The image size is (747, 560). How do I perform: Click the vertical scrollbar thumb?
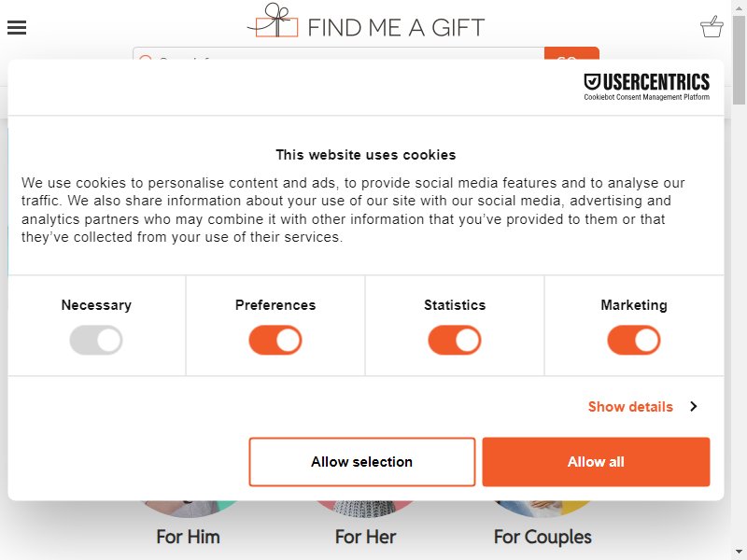pyautogui.click(x=739, y=60)
